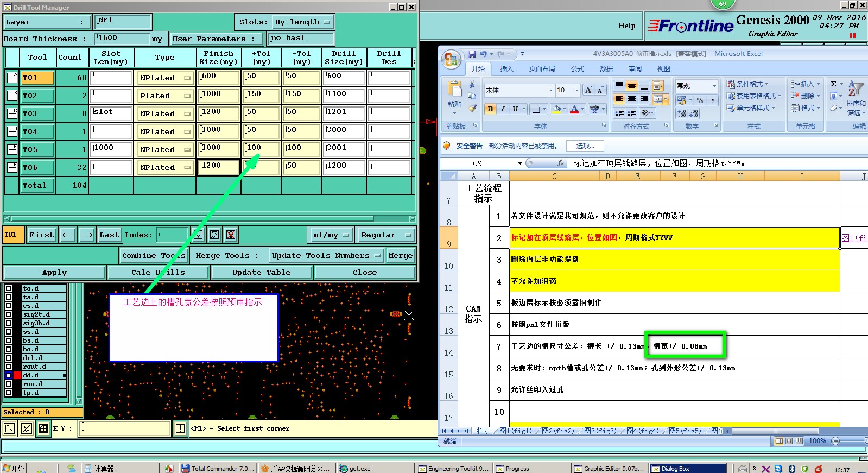Click the Update Table button
This screenshot has height=473, width=868.
tap(261, 272)
